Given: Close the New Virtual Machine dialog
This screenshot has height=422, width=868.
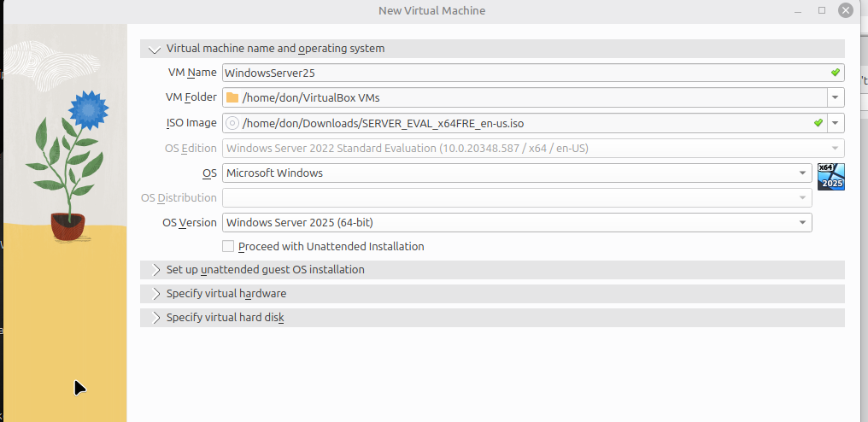Looking at the screenshot, I should (845, 10).
